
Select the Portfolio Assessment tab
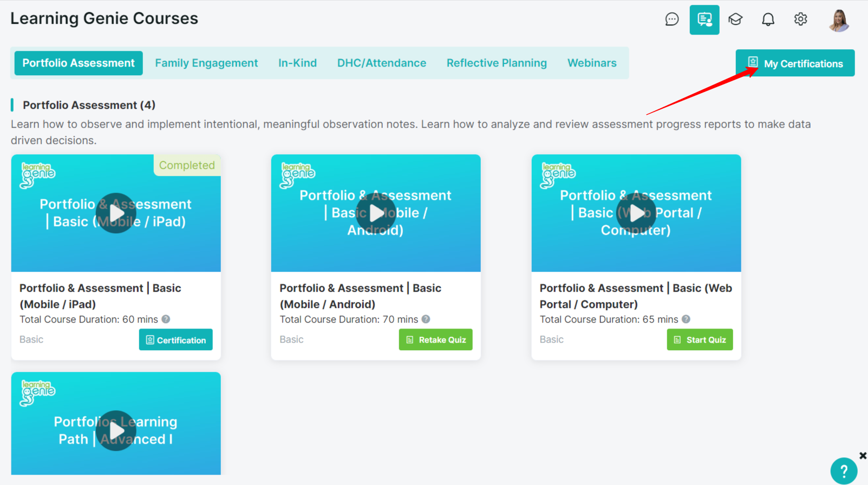coord(79,63)
